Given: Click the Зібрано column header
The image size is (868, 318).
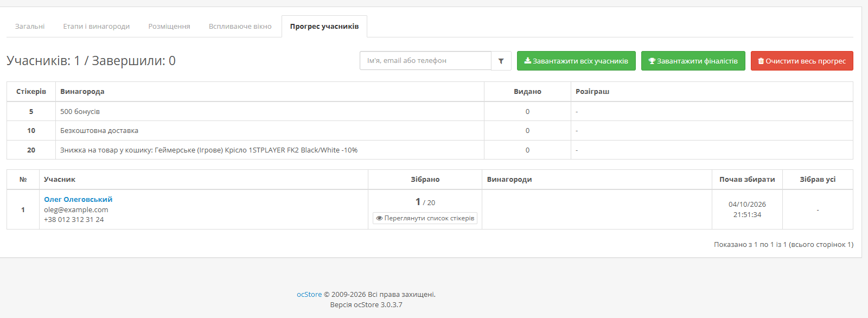Looking at the screenshot, I should click(x=425, y=179).
